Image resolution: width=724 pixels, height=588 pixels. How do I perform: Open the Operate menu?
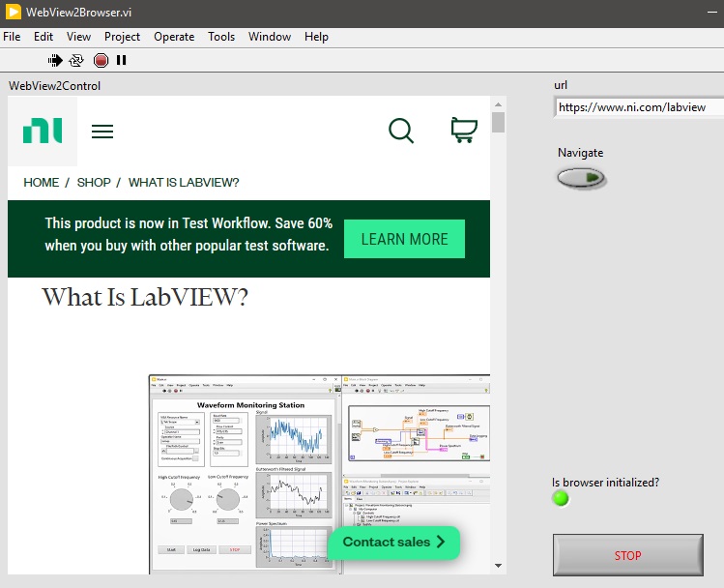click(174, 37)
